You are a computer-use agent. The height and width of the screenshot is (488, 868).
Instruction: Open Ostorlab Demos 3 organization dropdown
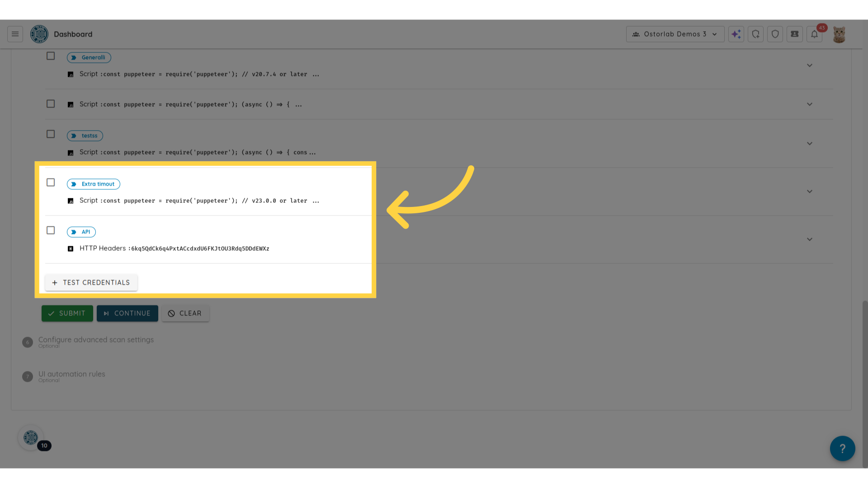(675, 34)
